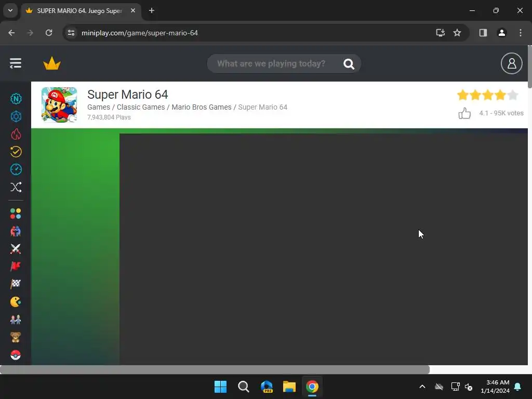This screenshot has height=399, width=532.
Task: Rate the game five stars
Action: point(513,95)
